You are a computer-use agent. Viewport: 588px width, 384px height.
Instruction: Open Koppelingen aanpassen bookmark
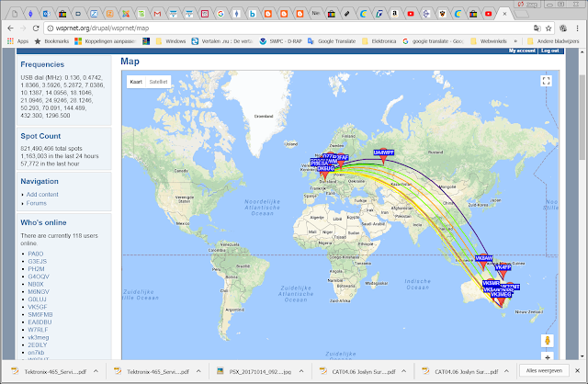point(105,41)
